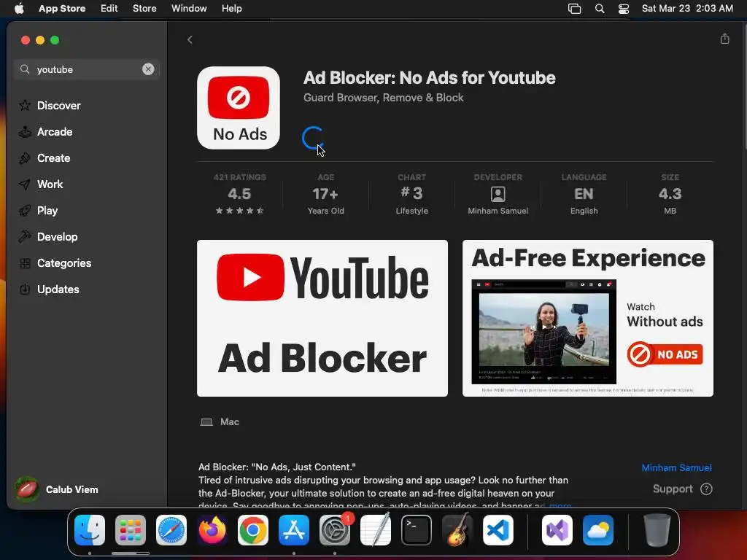Open the share button at top right
The image size is (747, 560).
point(724,39)
